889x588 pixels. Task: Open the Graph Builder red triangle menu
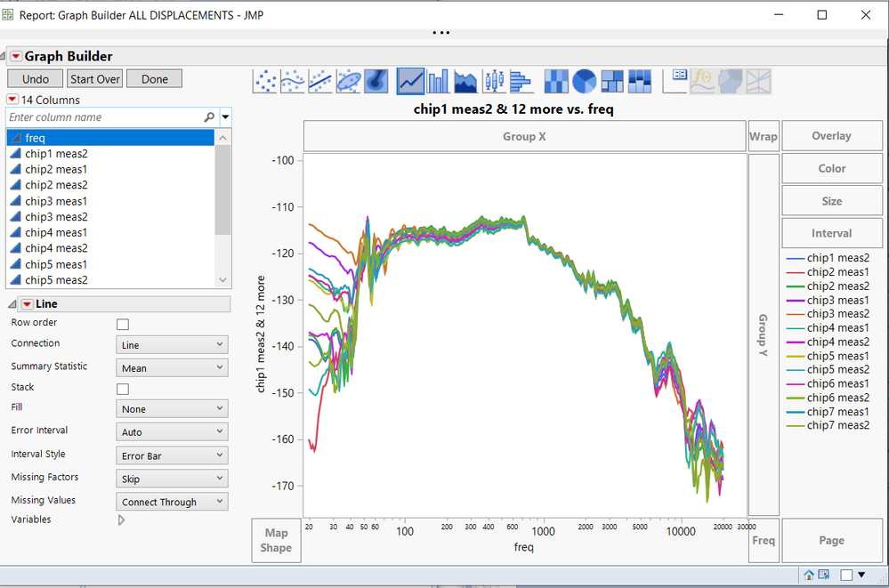click(x=15, y=56)
